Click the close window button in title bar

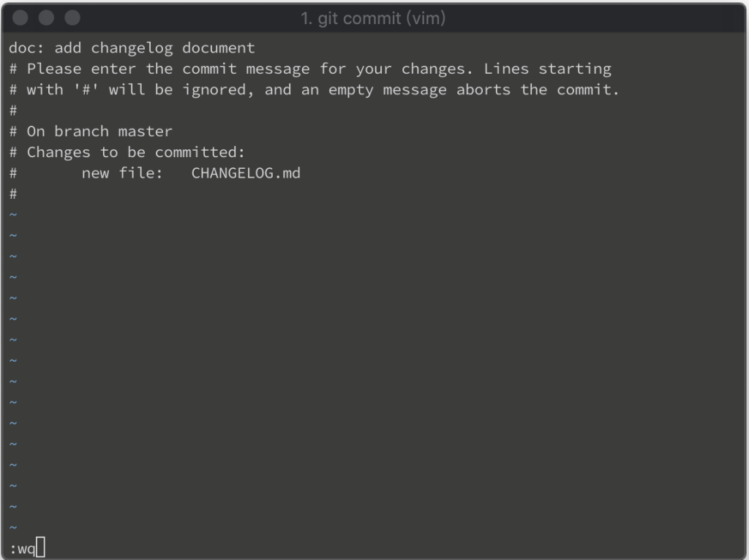20,18
